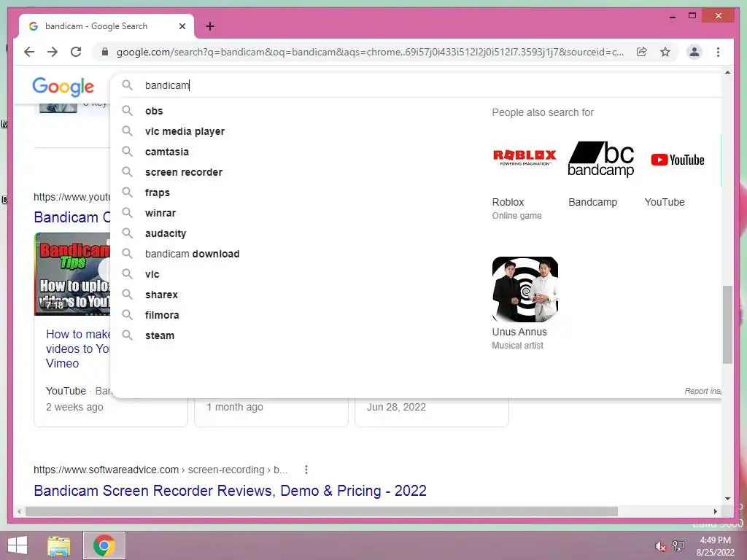Image resolution: width=747 pixels, height=560 pixels.
Task: Play the Bandicam Tips video thumbnail
Action: coord(72,274)
